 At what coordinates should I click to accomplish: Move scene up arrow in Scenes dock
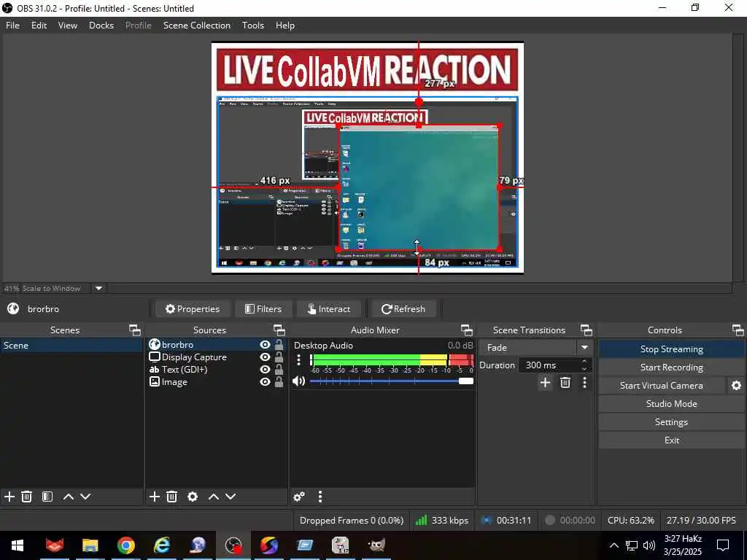[68, 497]
